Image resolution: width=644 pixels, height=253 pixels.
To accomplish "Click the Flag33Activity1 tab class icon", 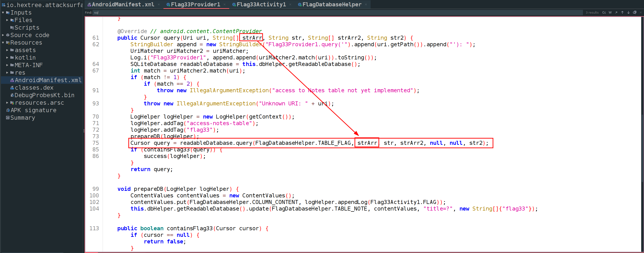I will tap(234, 4).
